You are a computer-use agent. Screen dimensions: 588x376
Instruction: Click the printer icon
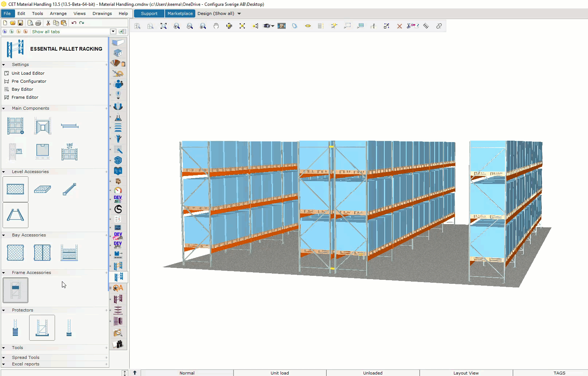(38, 23)
